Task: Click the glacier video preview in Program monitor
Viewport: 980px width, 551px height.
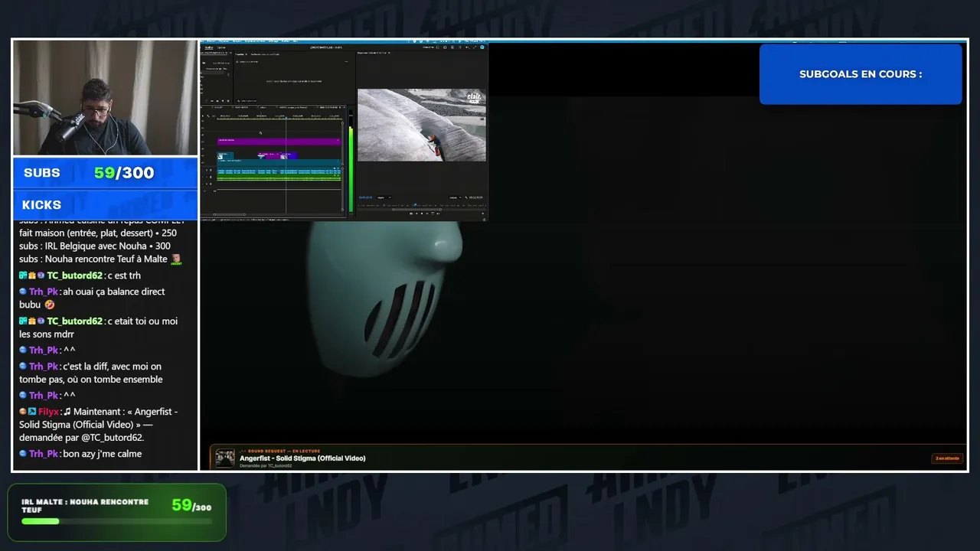Action: [x=422, y=125]
